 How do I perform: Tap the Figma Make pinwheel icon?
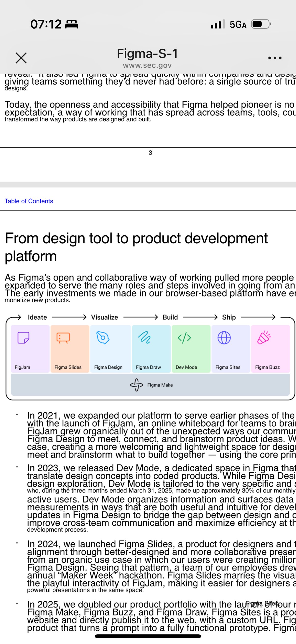(137, 385)
